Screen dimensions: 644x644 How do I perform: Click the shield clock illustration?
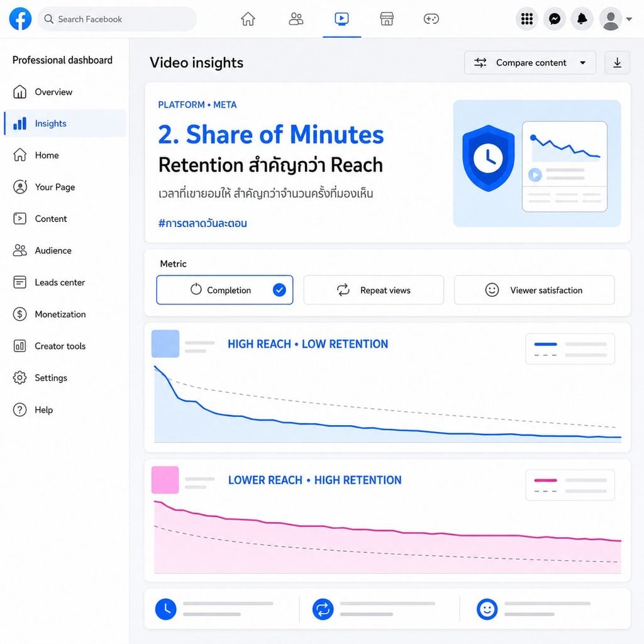pyautogui.click(x=488, y=158)
